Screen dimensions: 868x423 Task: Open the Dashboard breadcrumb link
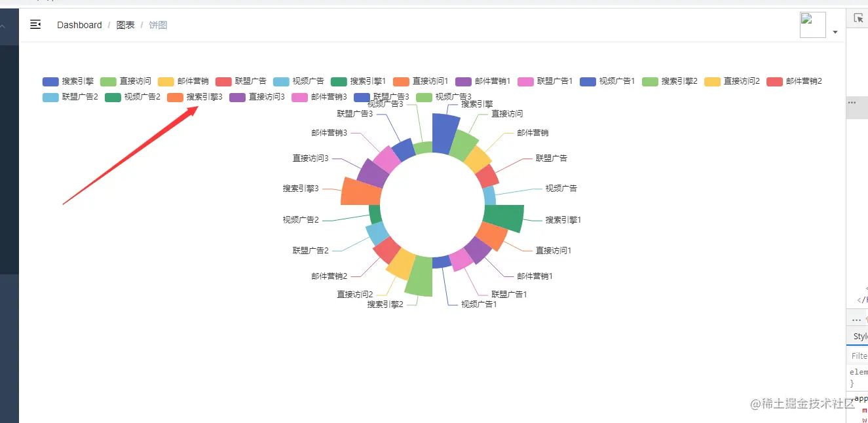tap(79, 25)
